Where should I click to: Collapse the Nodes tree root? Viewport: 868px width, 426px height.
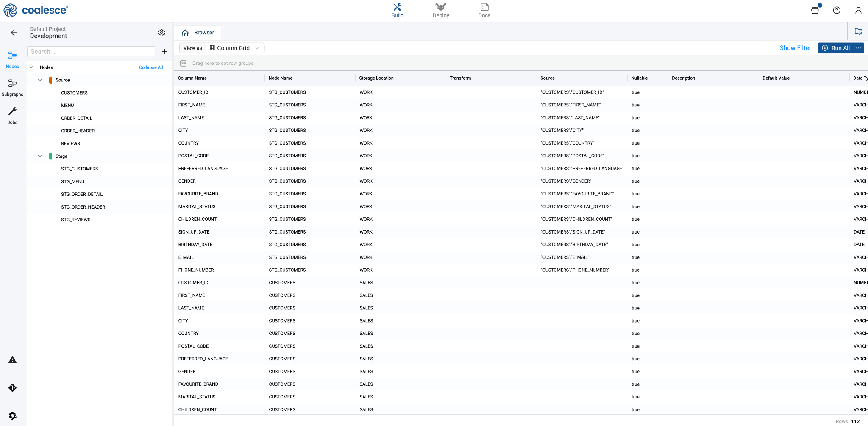click(31, 67)
